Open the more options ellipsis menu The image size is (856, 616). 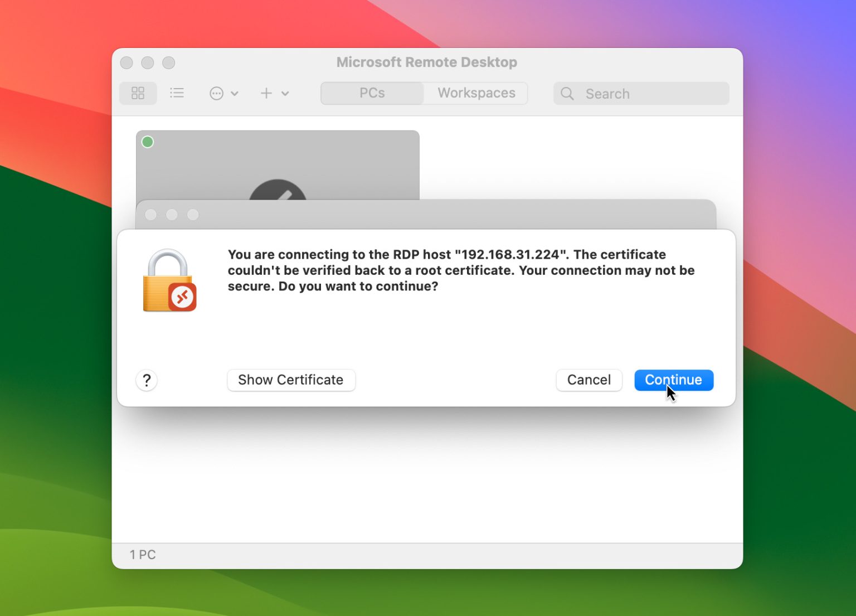click(216, 93)
